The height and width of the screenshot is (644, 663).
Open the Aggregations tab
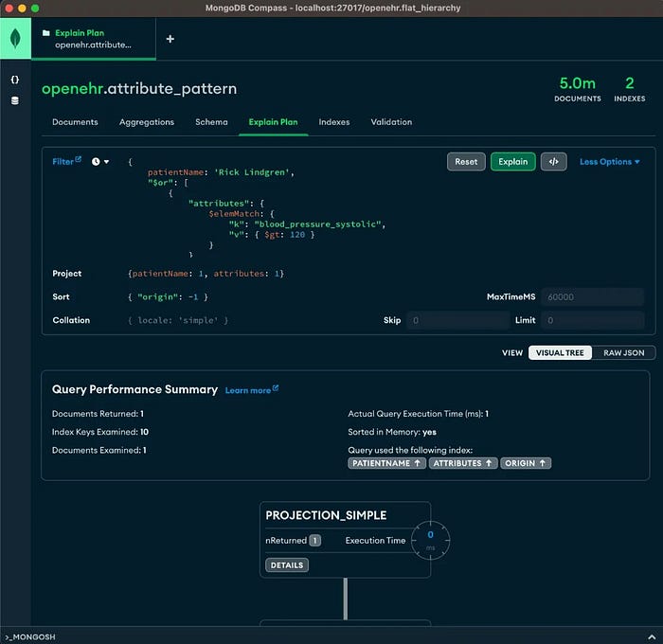pyautogui.click(x=147, y=122)
